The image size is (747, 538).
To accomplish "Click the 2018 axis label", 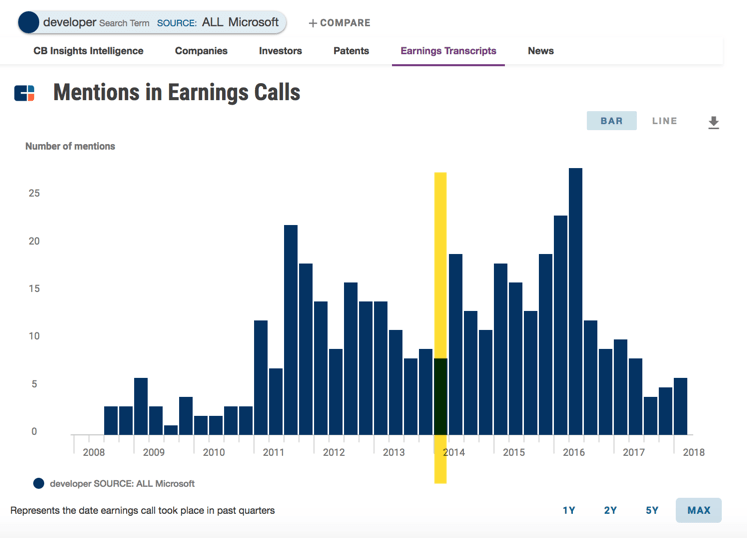I will 693,452.
